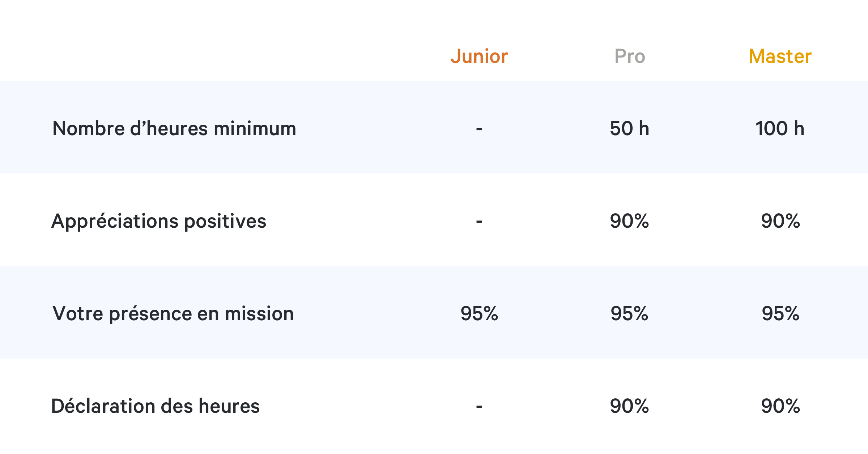Viewport: 868px width, 454px height.
Task: Select the 100 h value under Master
Action: click(780, 129)
